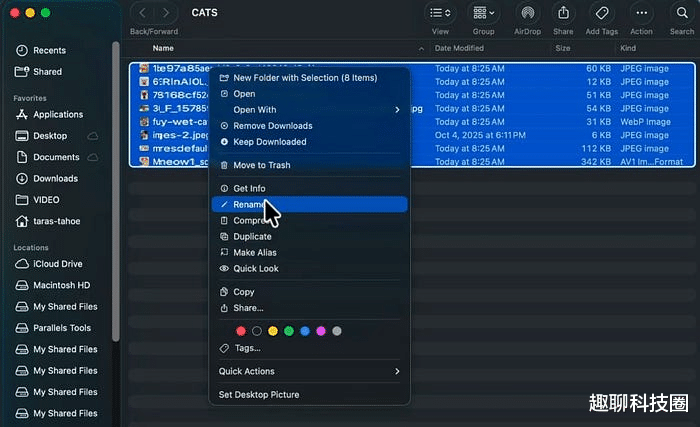The width and height of the screenshot is (700, 427).
Task: Apply the red color tag
Action: click(241, 331)
